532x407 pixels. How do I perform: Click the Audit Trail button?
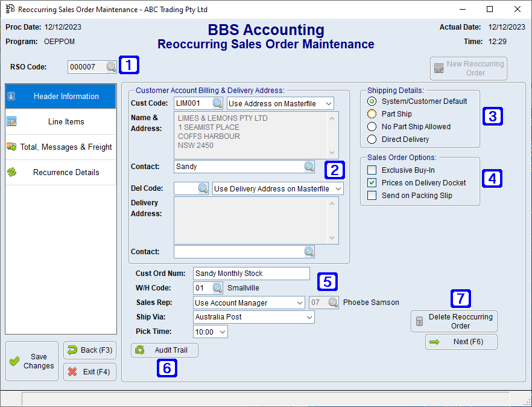164,350
